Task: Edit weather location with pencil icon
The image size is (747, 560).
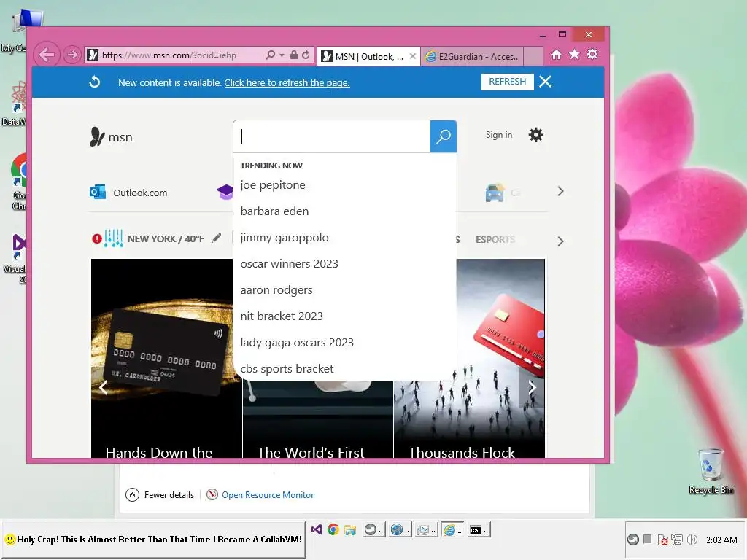Action: [217, 238]
